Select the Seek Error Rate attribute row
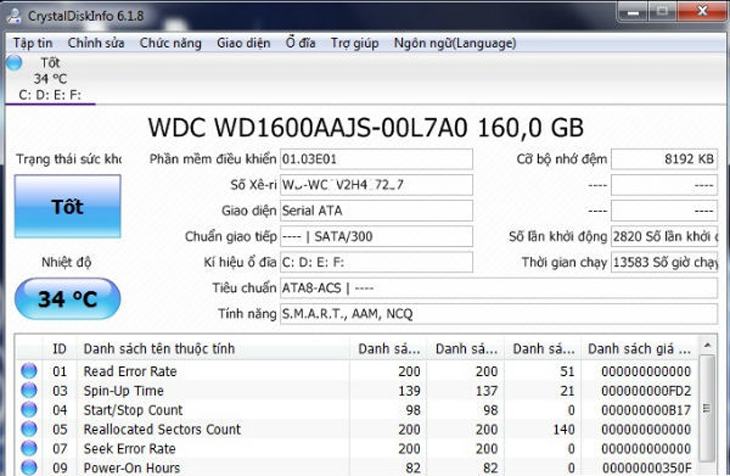730x476 pixels. point(357,449)
